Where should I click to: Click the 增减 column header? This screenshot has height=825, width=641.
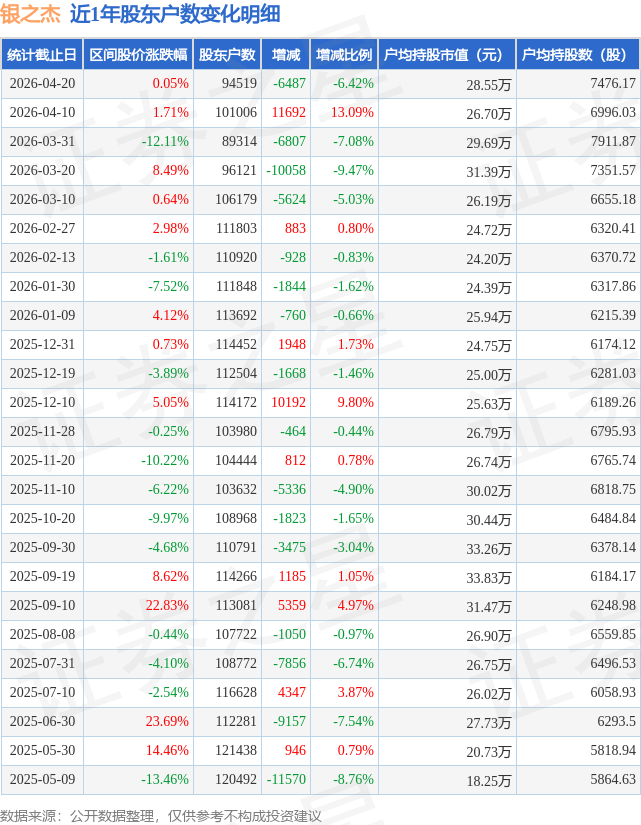point(286,54)
